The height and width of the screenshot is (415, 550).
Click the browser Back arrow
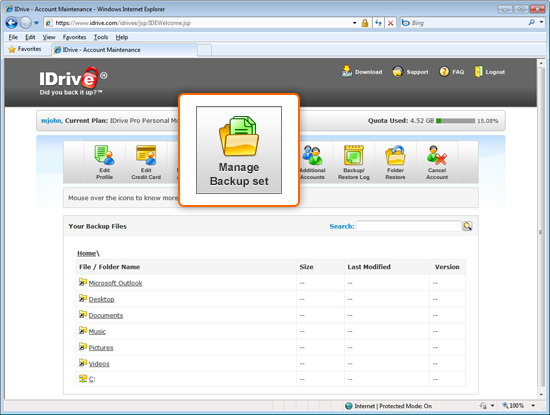(x=12, y=23)
